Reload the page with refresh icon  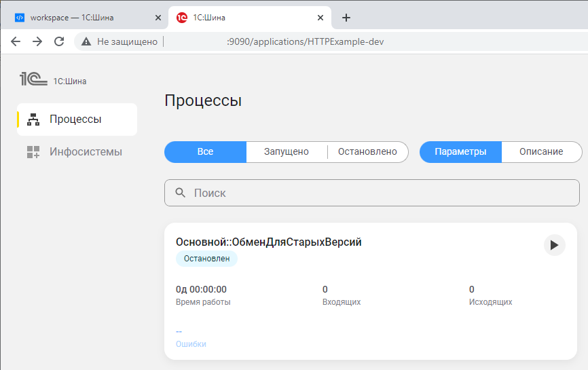pyautogui.click(x=59, y=41)
